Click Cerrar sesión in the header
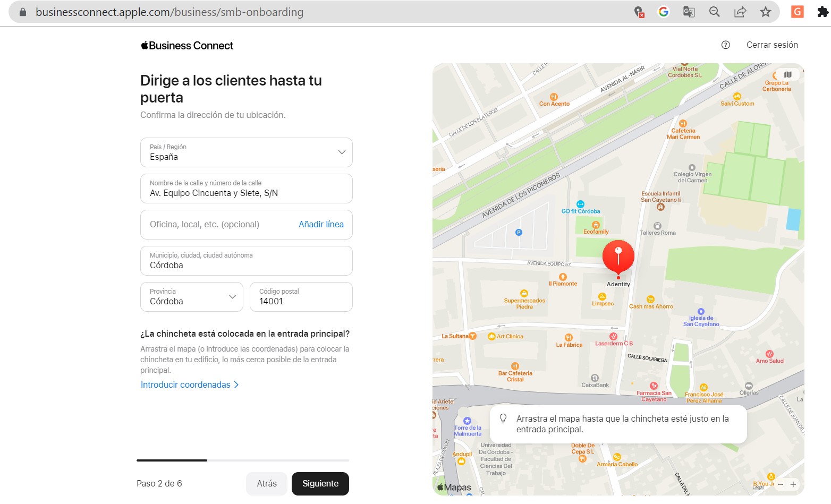Screen dimensions: 831x504 click(771, 45)
